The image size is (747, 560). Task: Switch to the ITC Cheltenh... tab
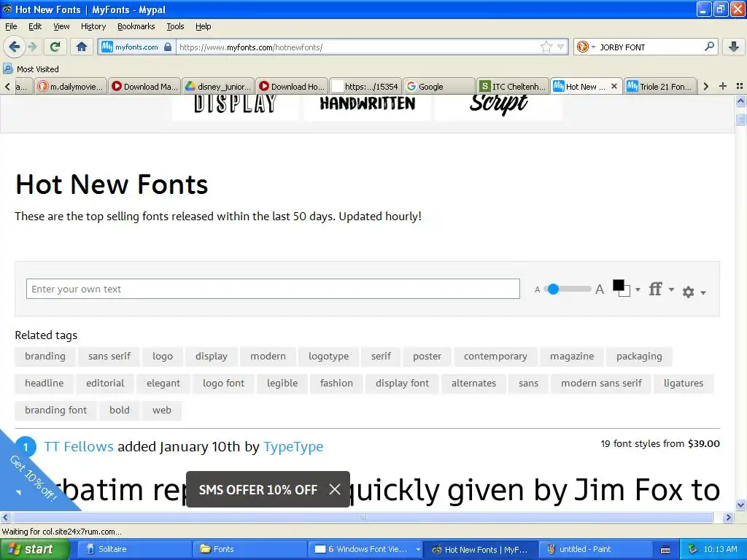512,86
